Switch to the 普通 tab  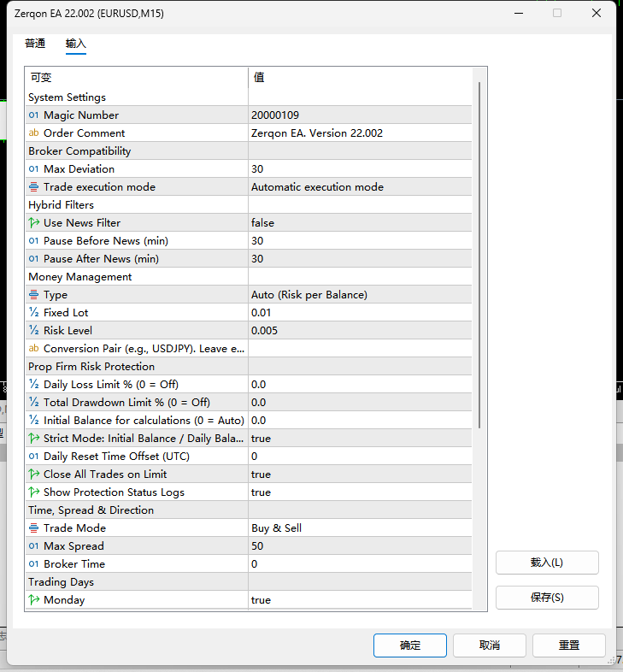(x=35, y=44)
